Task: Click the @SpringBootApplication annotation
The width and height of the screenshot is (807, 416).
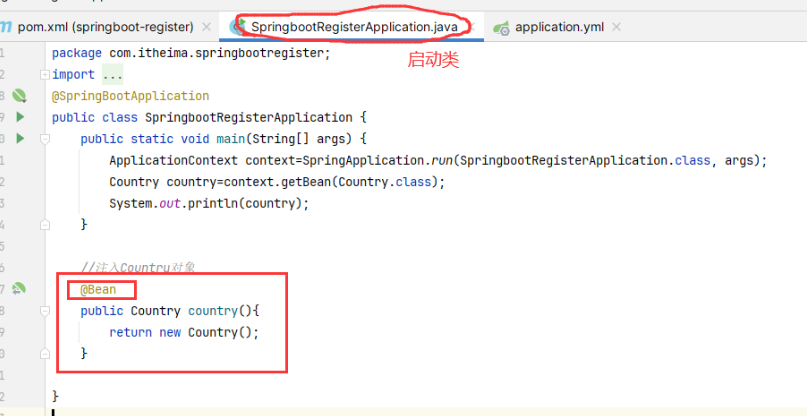Action: pos(131,96)
